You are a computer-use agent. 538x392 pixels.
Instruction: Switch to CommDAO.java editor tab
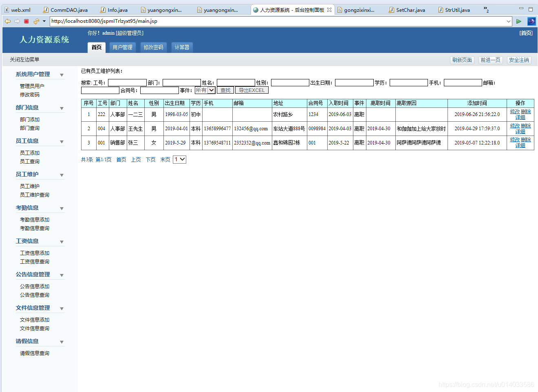click(x=66, y=10)
